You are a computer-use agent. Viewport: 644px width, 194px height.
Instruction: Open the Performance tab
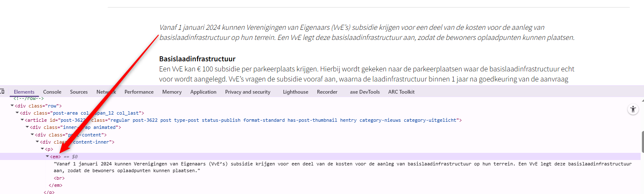pyautogui.click(x=139, y=92)
